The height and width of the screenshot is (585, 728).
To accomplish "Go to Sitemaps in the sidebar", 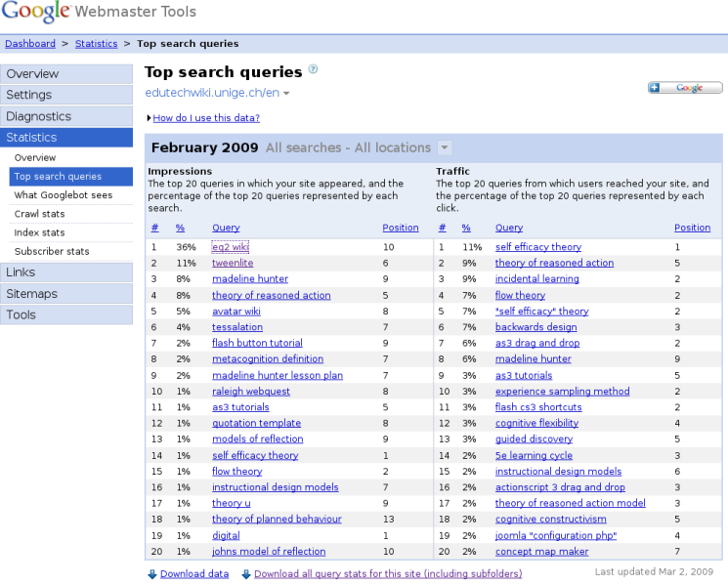I will point(66,294).
